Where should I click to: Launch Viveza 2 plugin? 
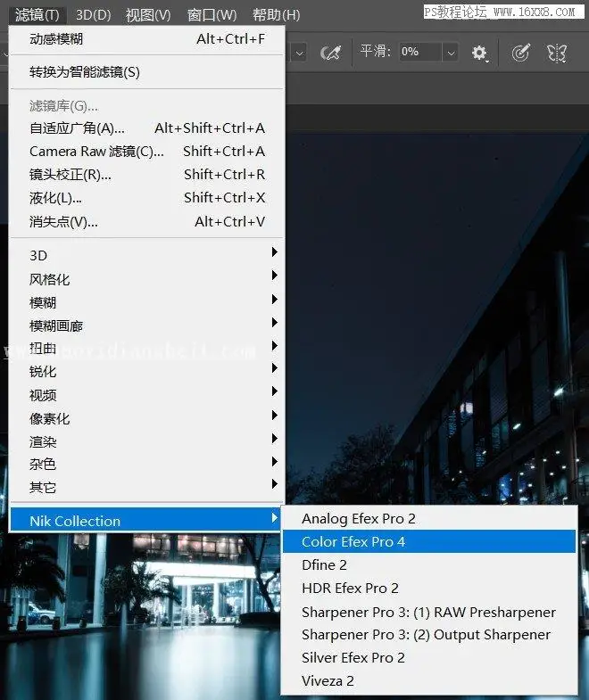(x=429, y=680)
